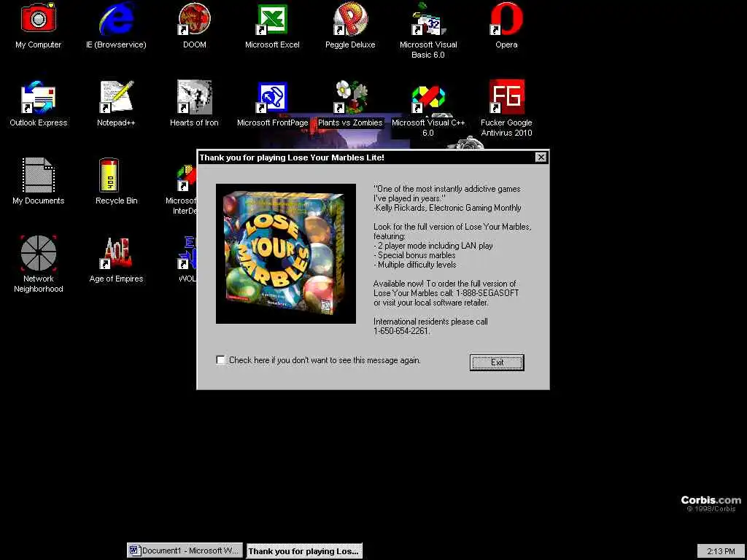
Task: Click the Kelly Rickards, Electronic Gaming Monthly credit
Action: click(x=447, y=208)
